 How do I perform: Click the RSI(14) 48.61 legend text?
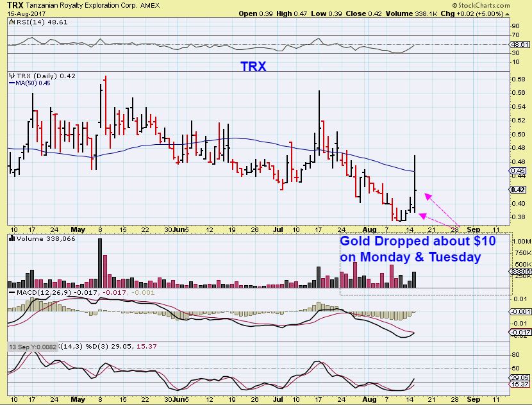(42, 22)
